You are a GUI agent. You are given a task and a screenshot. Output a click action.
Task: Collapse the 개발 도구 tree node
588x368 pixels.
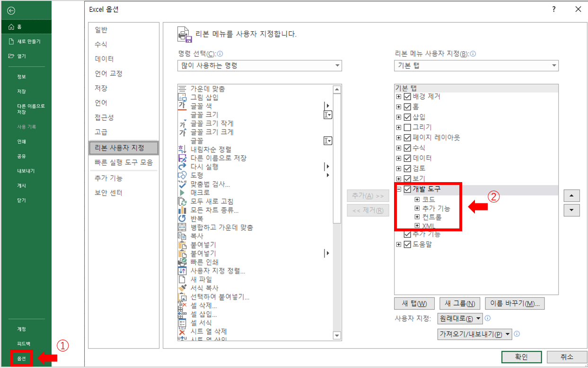[399, 189]
